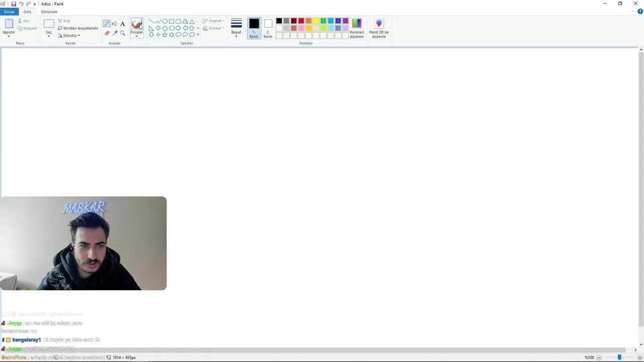This screenshot has width=644, height=362.
Task: Open Paint 3D ile düzenle
Action: (x=379, y=29)
